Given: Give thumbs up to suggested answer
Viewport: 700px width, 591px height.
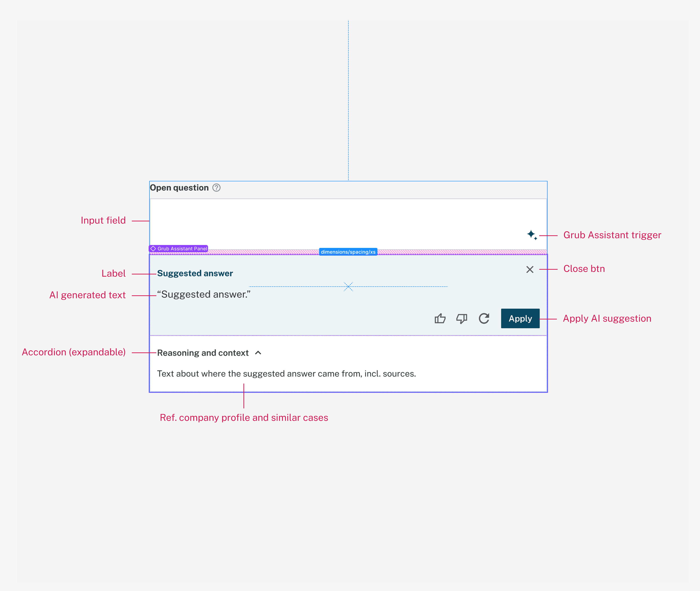Looking at the screenshot, I should pos(440,318).
